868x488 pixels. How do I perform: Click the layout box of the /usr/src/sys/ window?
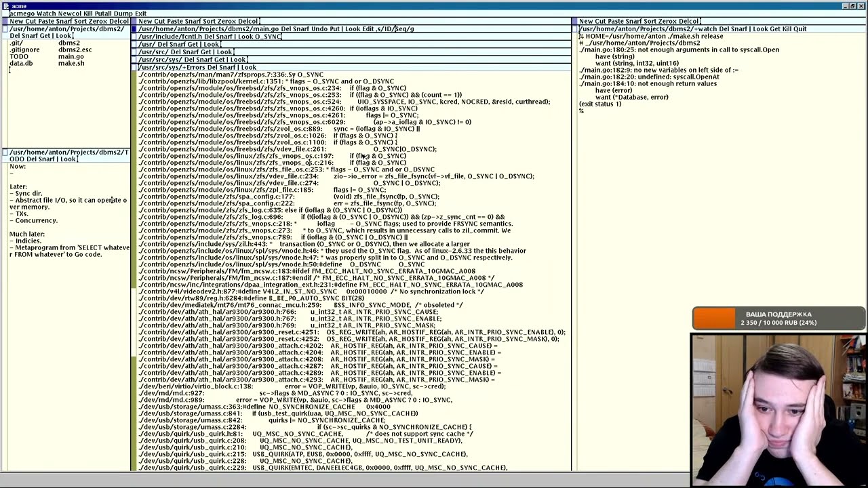[x=134, y=60]
